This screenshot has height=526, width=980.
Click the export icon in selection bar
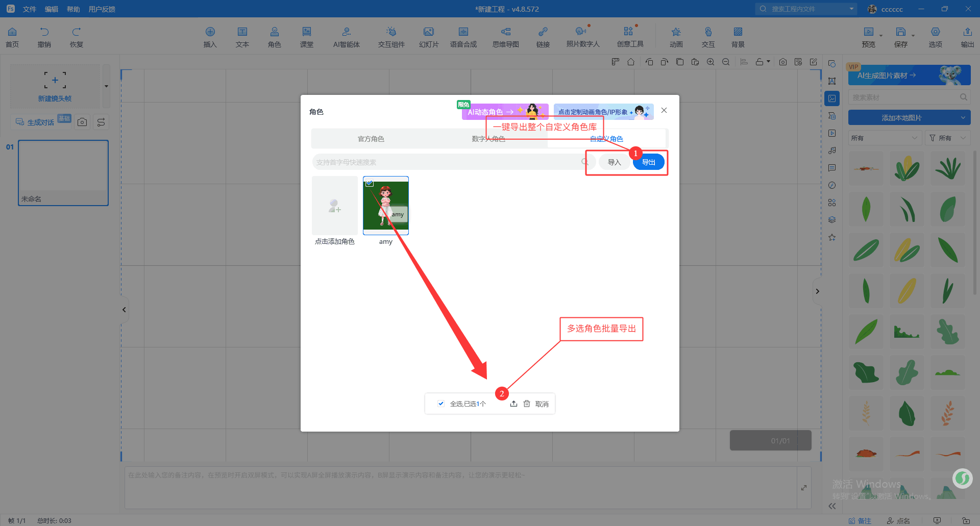[x=513, y=404]
